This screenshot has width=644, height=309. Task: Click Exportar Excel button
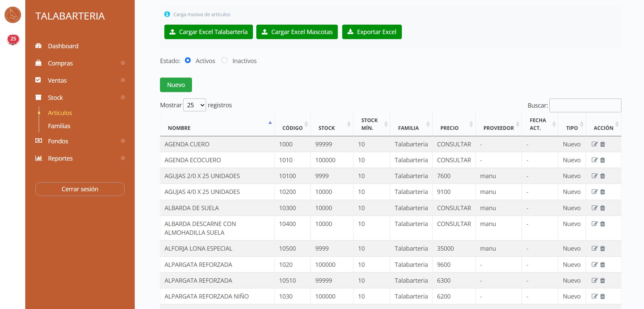tap(372, 32)
